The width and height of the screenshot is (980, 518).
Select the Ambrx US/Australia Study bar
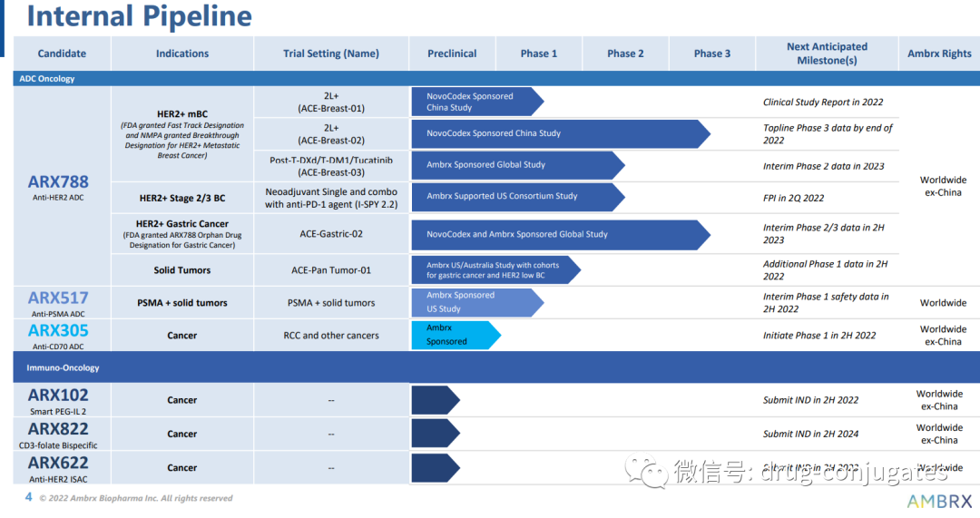pyautogui.click(x=495, y=270)
